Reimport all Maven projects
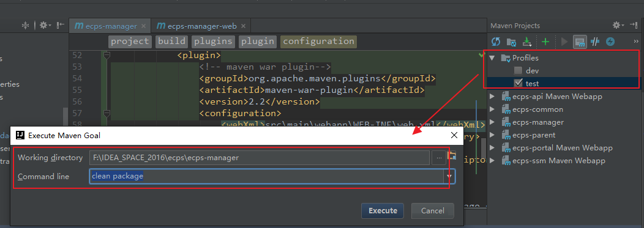Image resolution: width=644 pixels, height=228 pixels. point(496,42)
